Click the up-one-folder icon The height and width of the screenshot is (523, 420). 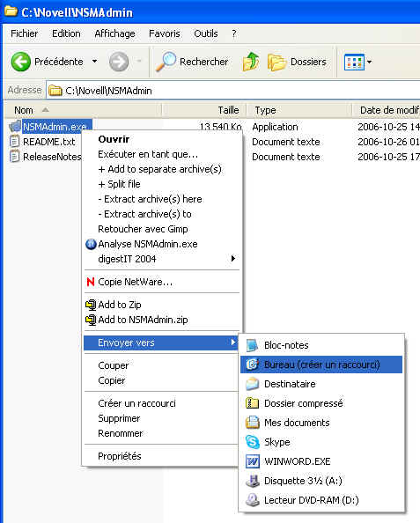point(251,62)
